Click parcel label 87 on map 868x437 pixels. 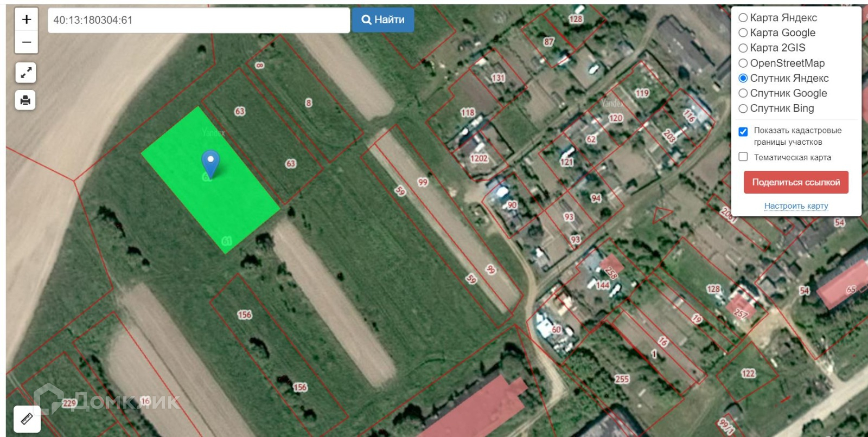549,42
